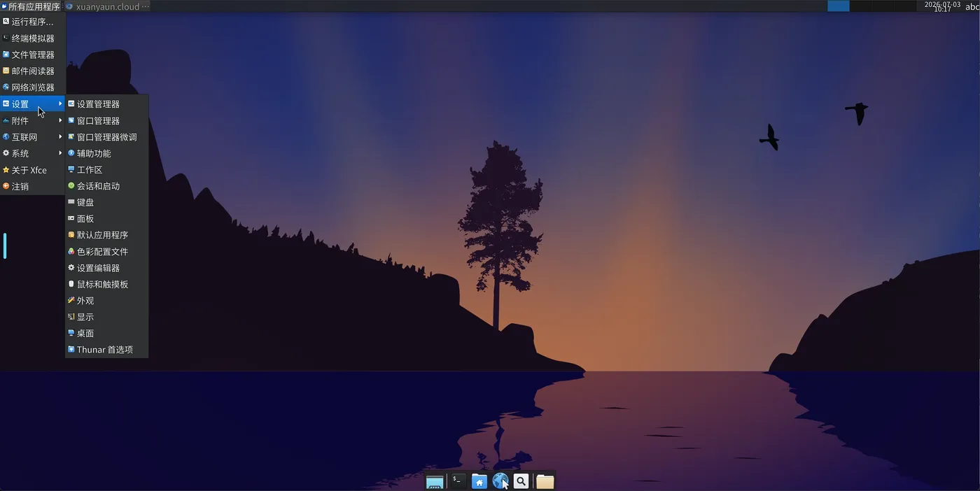980x491 pixels.
Task: Open the application finder magnifier icon
Action: coord(521,481)
